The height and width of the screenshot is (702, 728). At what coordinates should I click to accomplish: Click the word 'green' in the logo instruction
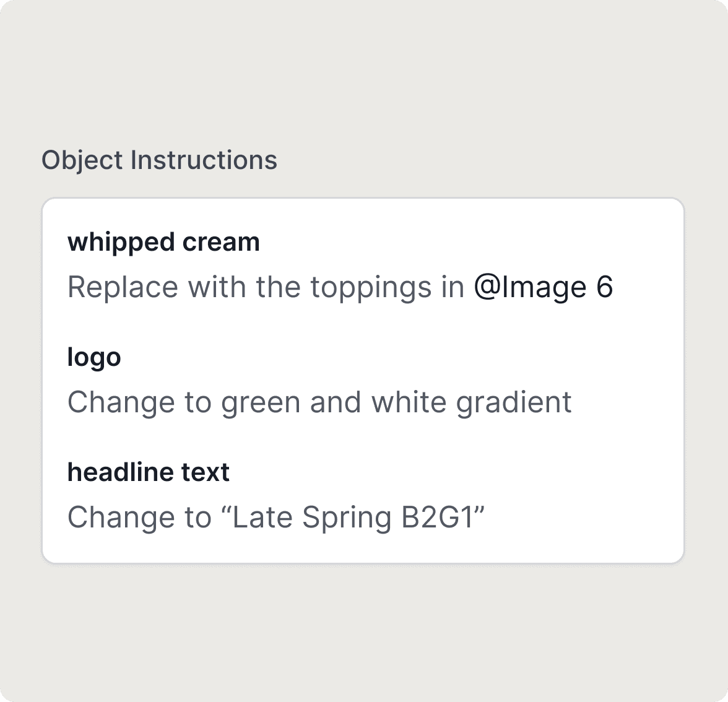pyautogui.click(x=261, y=402)
